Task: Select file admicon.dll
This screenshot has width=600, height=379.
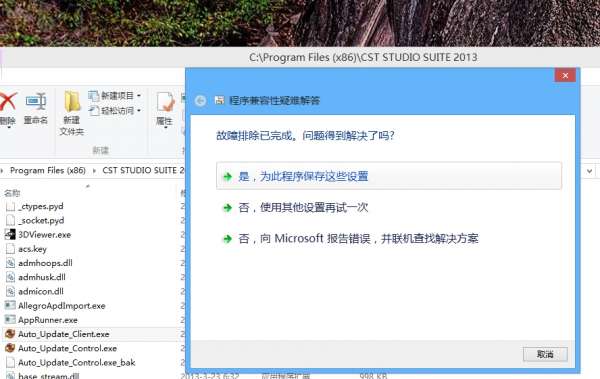Action: (41, 291)
